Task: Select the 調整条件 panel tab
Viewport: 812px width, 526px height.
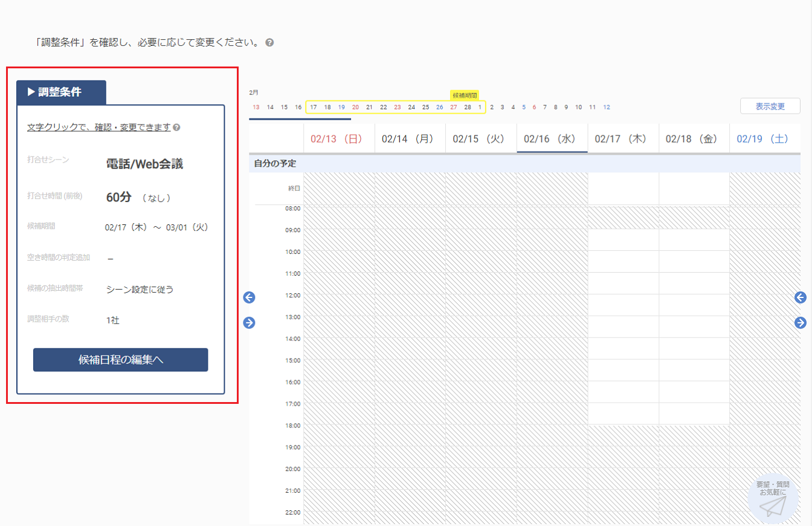Action: click(x=61, y=93)
